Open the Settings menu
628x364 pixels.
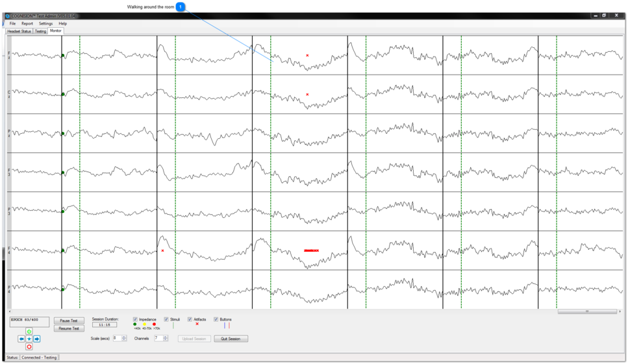[x=45, y=23]
